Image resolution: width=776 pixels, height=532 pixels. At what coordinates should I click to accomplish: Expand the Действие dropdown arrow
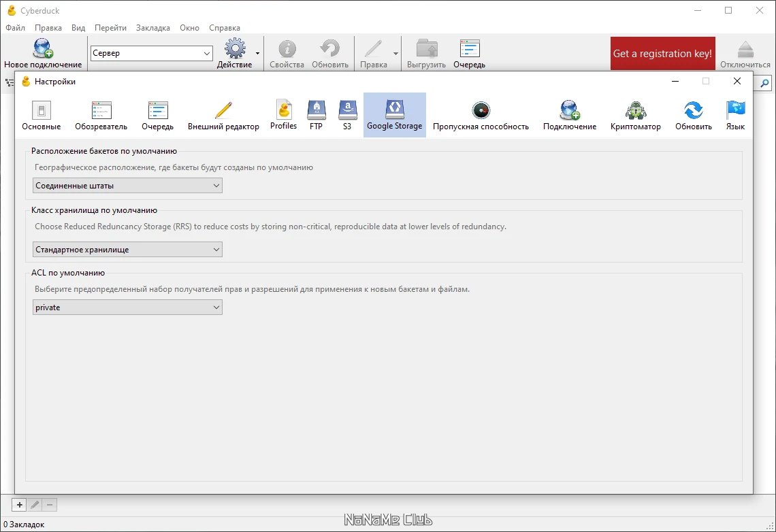click(x=257, y=53)
